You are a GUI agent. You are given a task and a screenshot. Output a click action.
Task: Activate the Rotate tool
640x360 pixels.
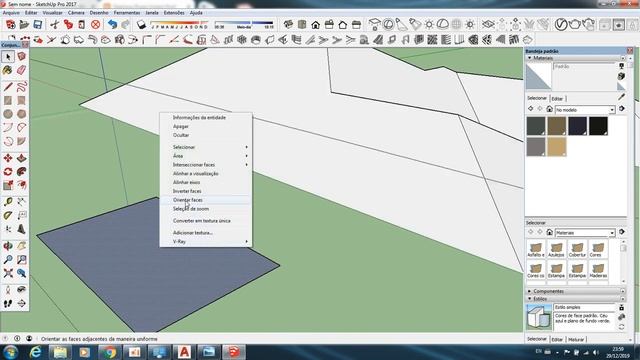click(x=8, y=171)
